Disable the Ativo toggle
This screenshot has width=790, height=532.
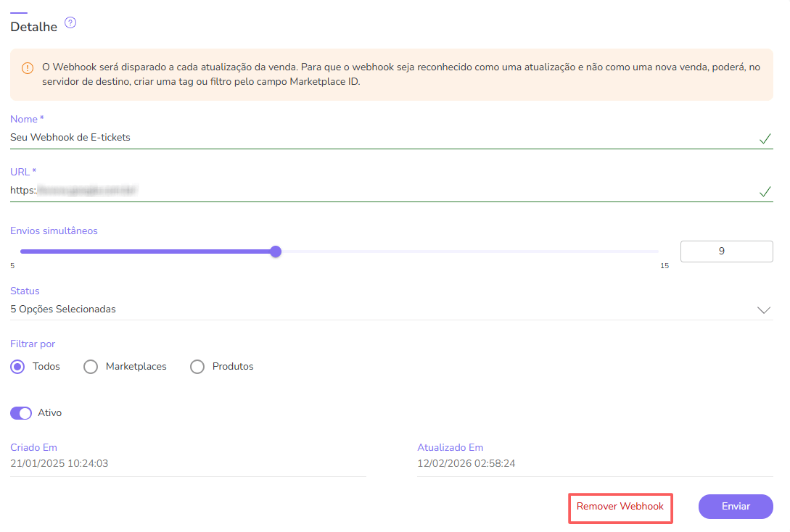point(21,412)
